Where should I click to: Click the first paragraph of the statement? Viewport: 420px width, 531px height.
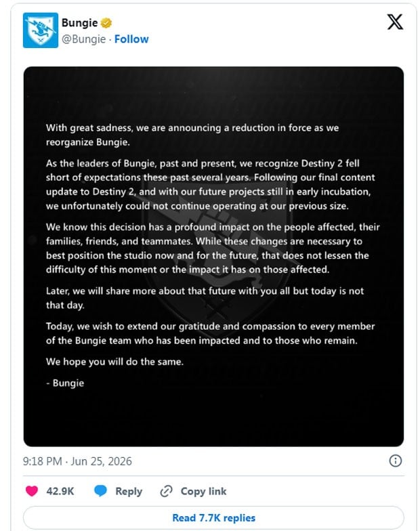[x=192, y=135]
